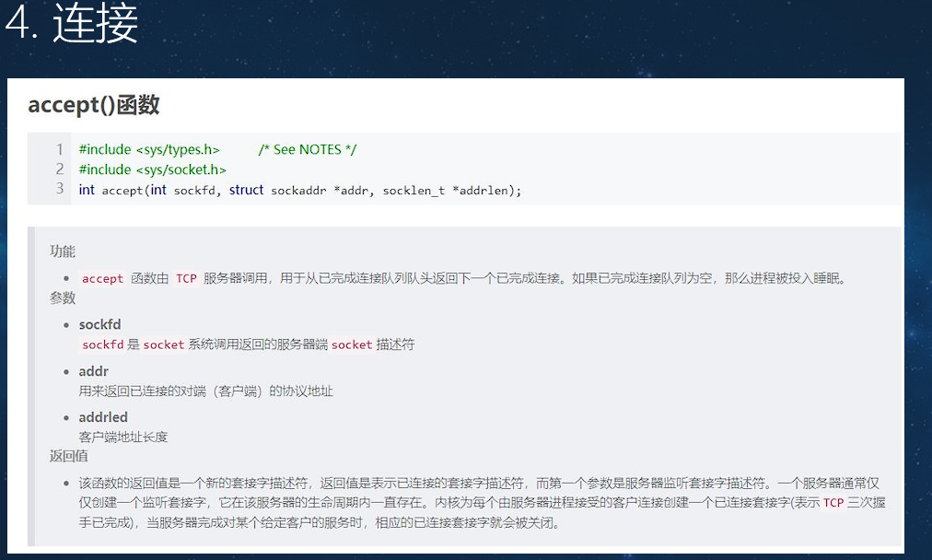Screen dimensions: 932x560
Task: Select the '#include <sys/socket.h>' line
Action: coord(153,169)
